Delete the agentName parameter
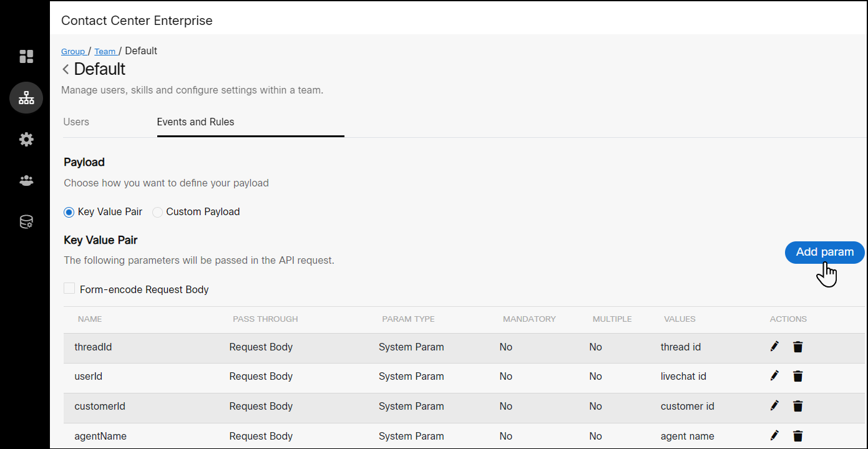The height and width of the screenshot is (449, 868). tap(797, 436)
